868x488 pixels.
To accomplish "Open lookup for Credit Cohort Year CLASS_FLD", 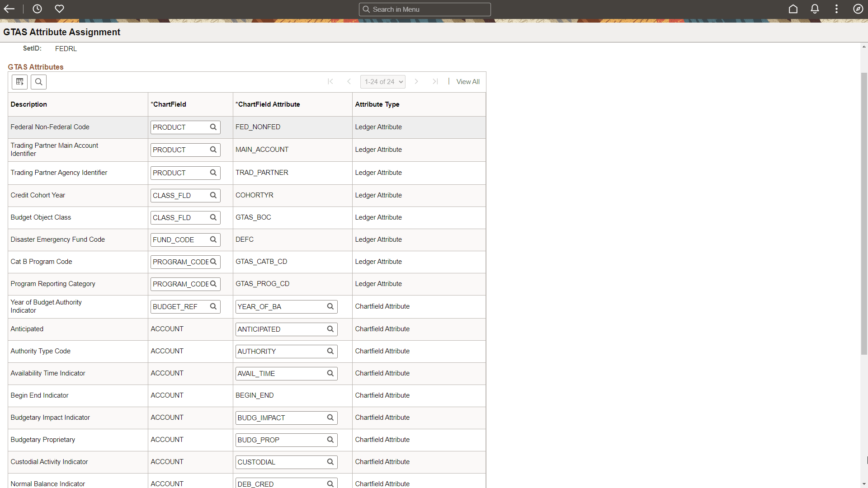I will click(213, 195).
